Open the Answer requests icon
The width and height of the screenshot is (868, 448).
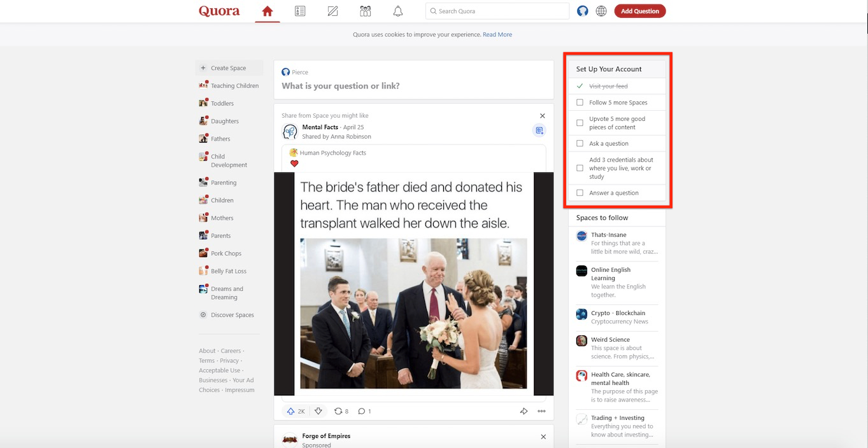coord(300,11)
